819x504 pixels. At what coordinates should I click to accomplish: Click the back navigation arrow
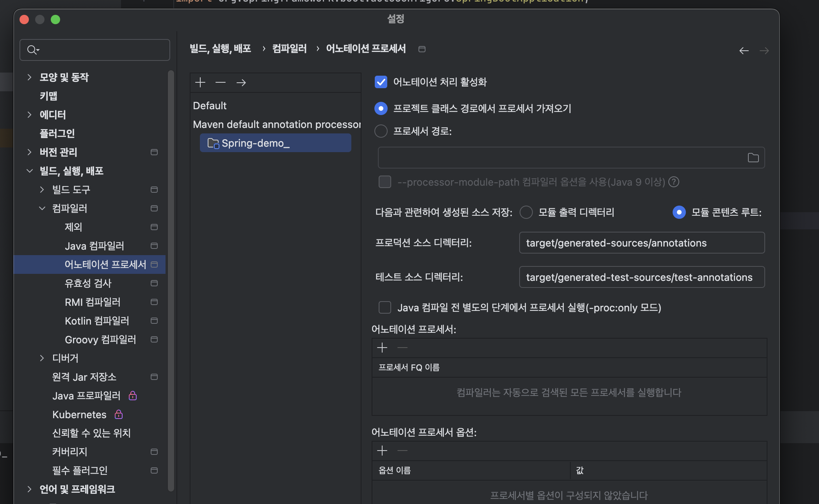point(744,51)
